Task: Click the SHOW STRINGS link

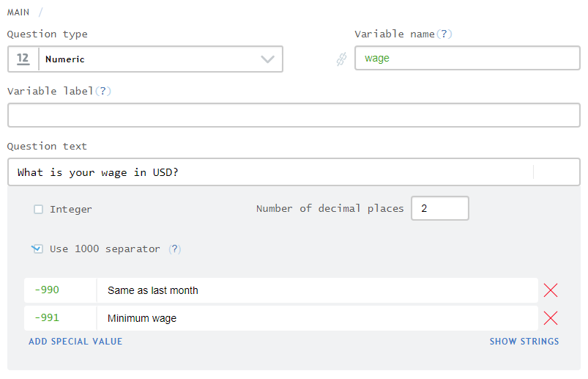Action: pyautogui.click(x=524, y=342)
